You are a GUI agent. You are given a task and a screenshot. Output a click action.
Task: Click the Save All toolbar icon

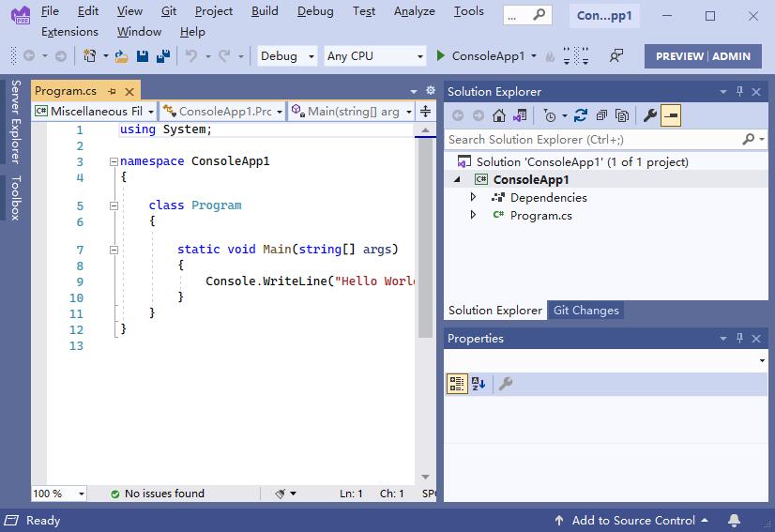(162, 56)
